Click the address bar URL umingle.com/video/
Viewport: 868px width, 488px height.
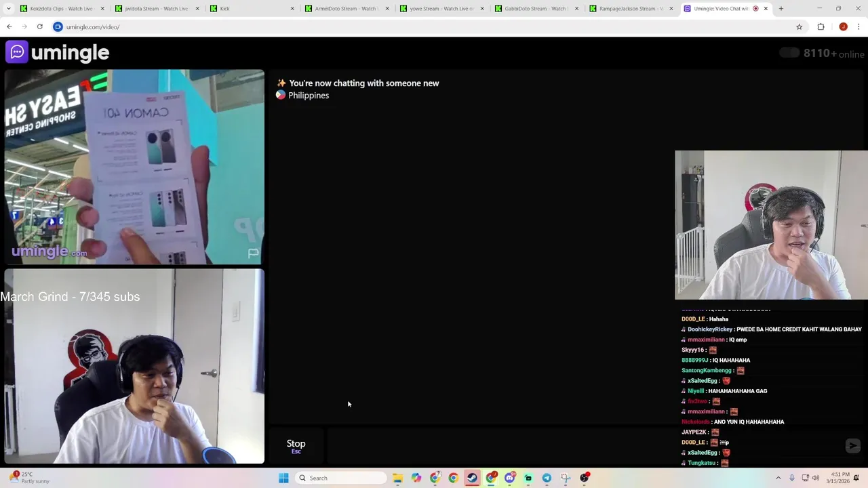click(93, 27)
